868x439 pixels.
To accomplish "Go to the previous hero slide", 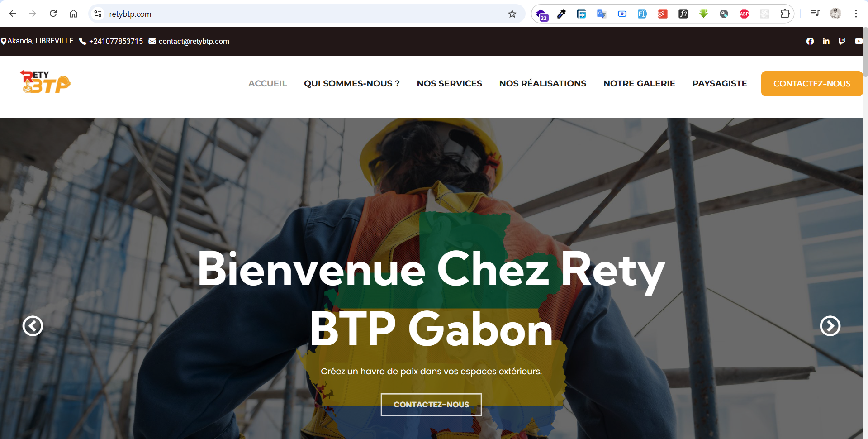I will (x=33, y=326).
